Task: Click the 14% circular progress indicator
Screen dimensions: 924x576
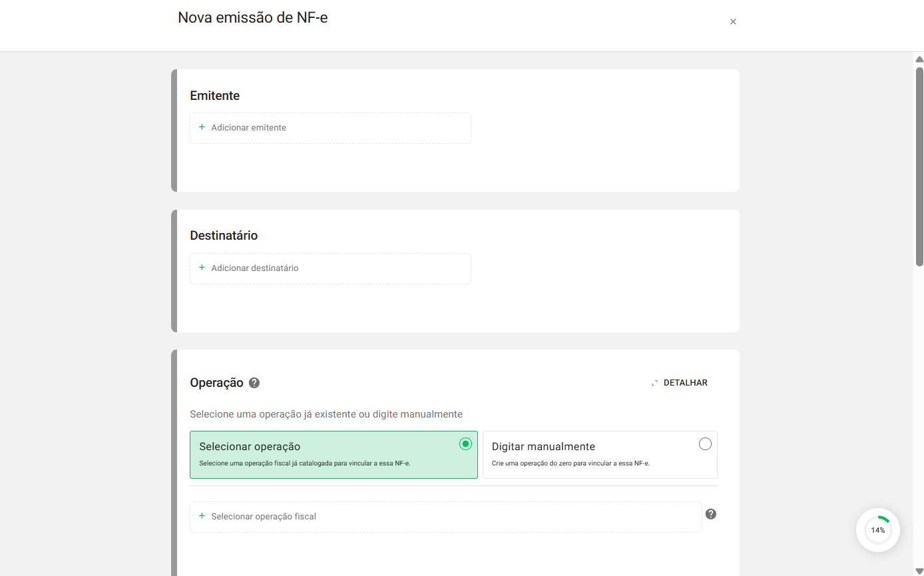Action: click(x=877, y=530)
